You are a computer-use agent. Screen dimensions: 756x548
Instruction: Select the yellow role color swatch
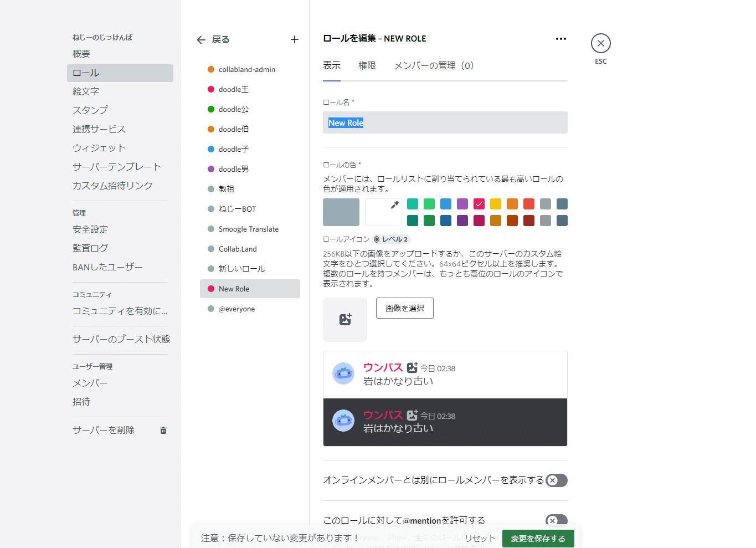point(495,204)
